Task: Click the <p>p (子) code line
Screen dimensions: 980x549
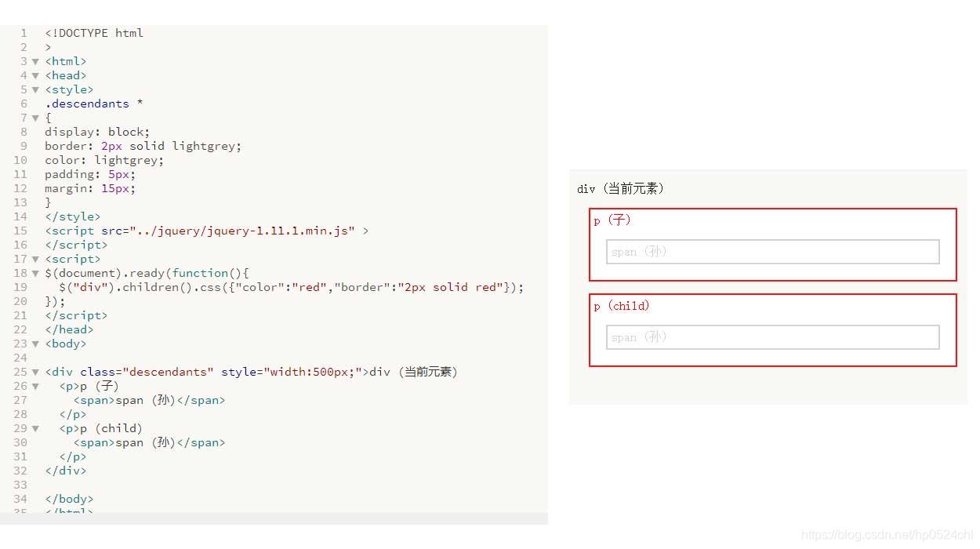Action: pos(89,386)
